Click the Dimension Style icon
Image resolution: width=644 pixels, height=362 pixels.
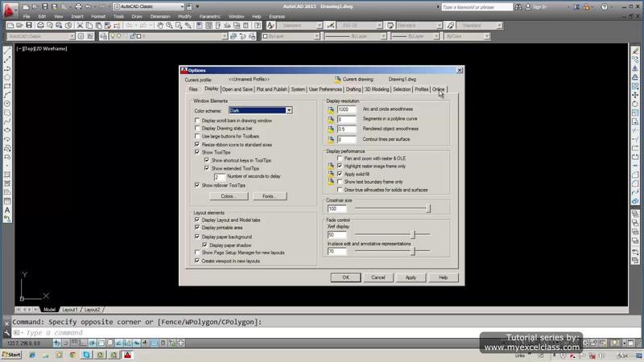pos(331,26)
